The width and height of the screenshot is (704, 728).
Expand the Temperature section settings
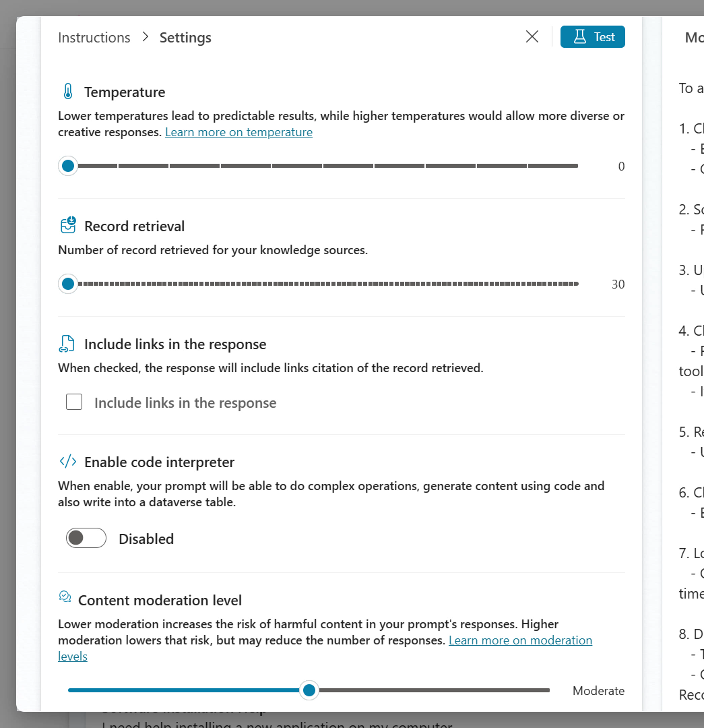point(125,92)
